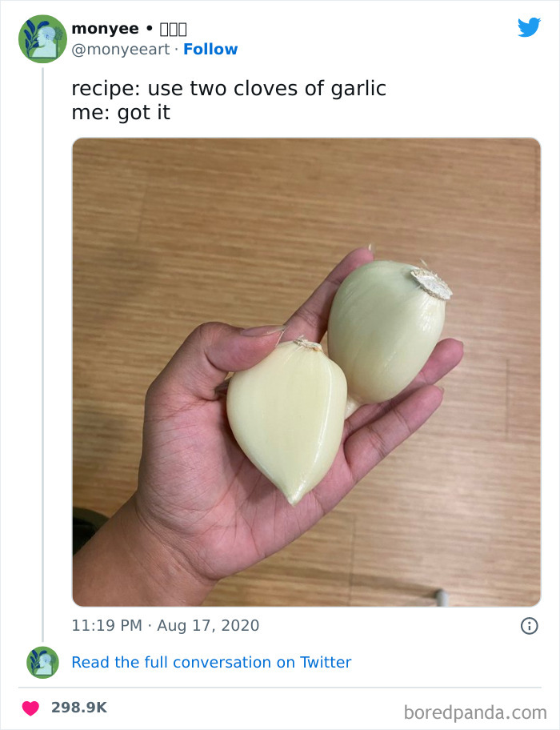Click the bullet separator after monyee
This screenshot has height=730, width=560.
click(148, 26)
